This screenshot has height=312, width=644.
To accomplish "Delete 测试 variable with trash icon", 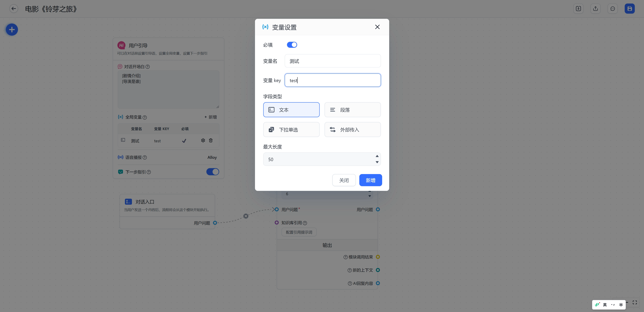I will (211, 140).
